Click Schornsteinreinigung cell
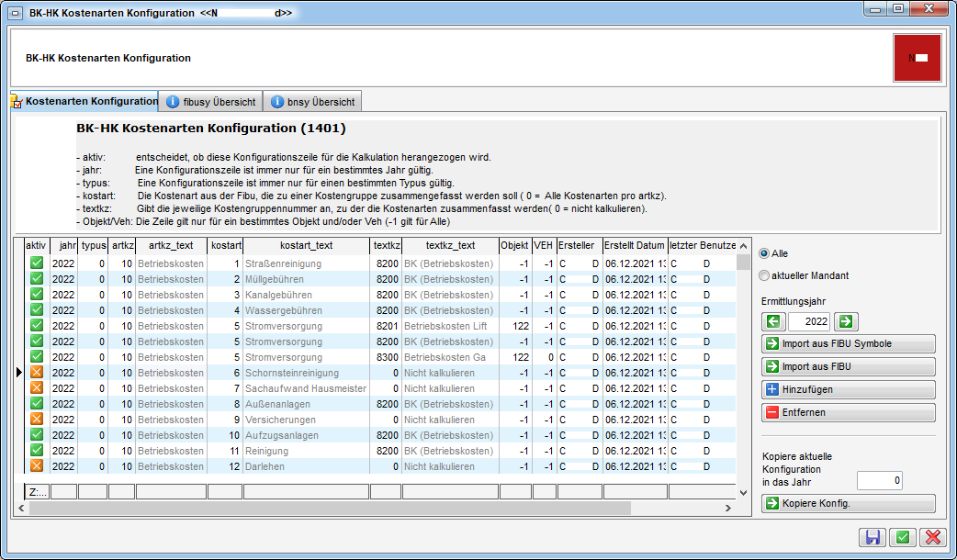Image resolution: width=957 pixels, height=560 pixels. [x=306, y=373]
